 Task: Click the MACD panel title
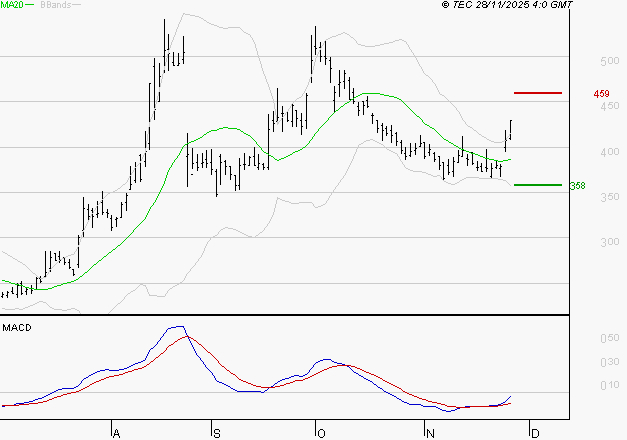coord(17,328)
